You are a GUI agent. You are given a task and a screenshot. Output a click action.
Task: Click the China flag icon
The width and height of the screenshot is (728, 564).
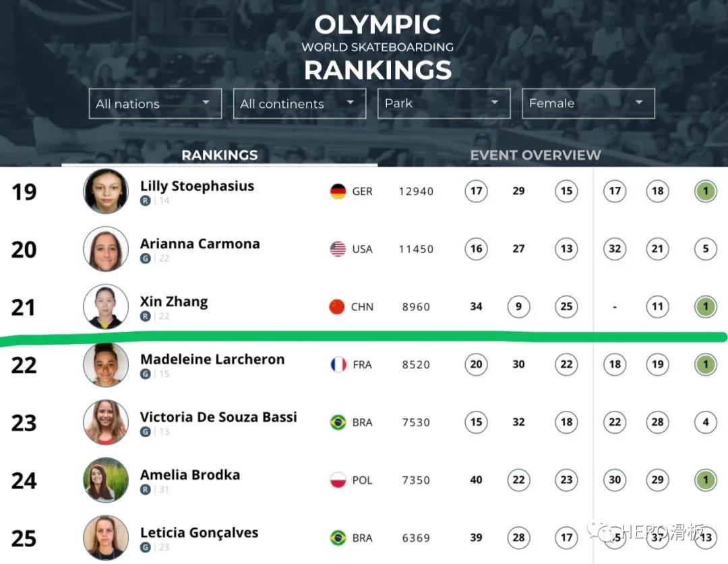point(337,306)
